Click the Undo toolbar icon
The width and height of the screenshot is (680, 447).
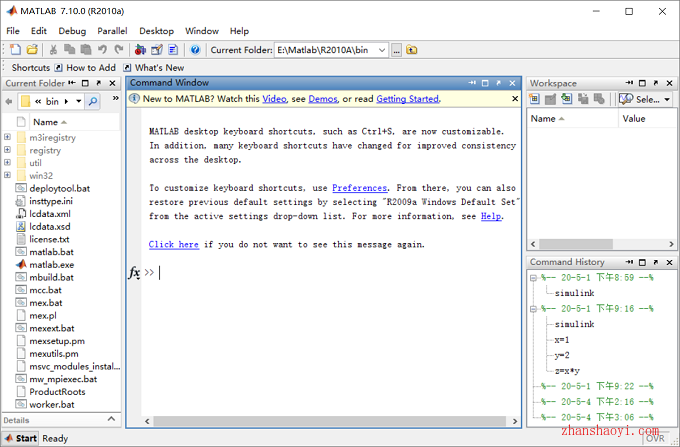[x=102, y=50]
